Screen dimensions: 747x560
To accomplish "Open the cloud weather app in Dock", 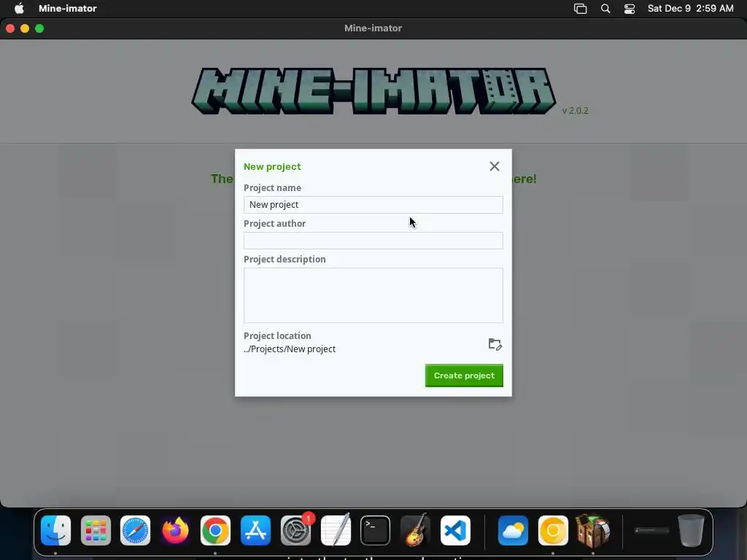I will (x=513, y=530).
